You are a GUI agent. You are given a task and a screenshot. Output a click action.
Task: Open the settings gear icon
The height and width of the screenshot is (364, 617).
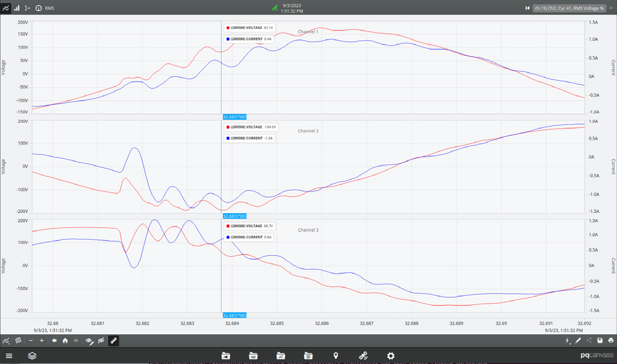click(x=390, y=356)
